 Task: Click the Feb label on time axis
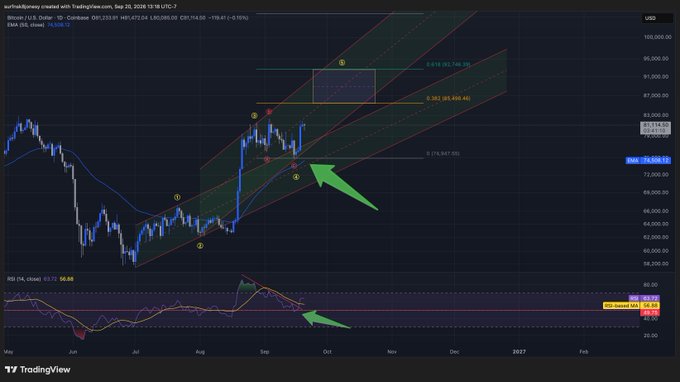click(x=584, y=352)
